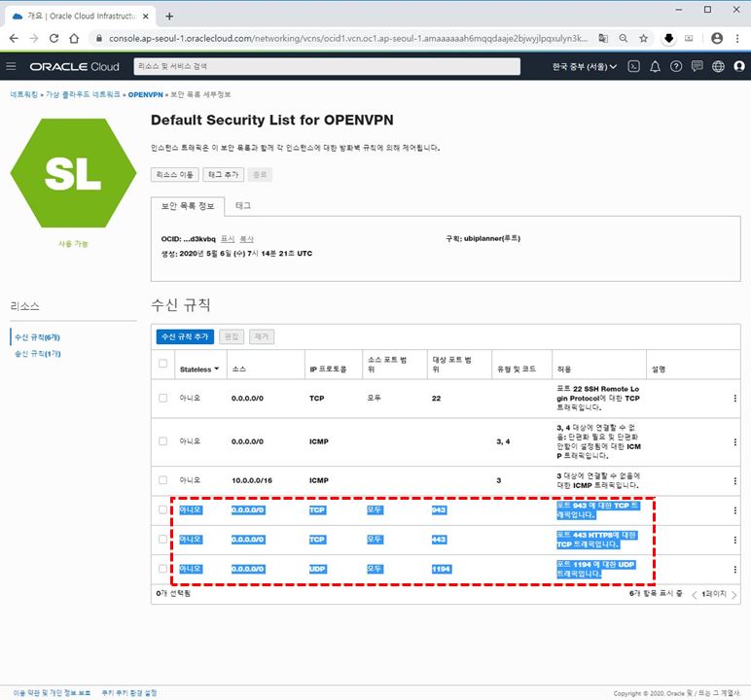Open the notifications bell icon
The height and width of the screenshot is (700, 751).
pyautogui.click(x=655, y=66)
